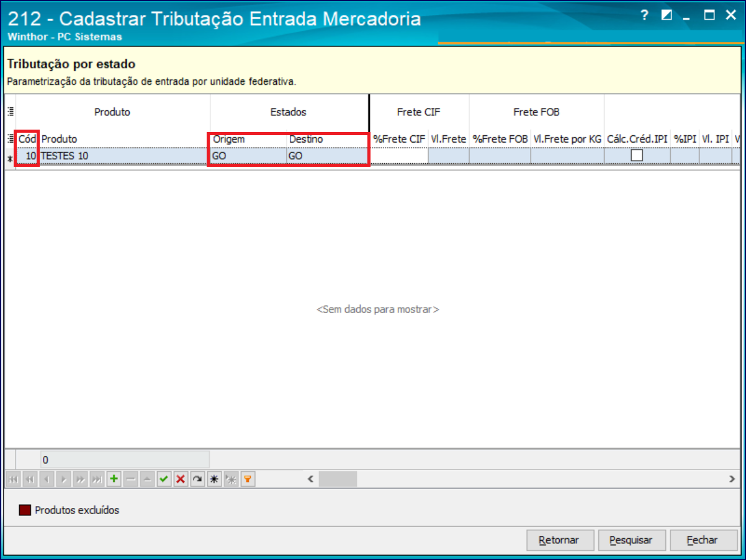Screen dimensions: 746x560
Task: Click Produto column header next to Cód
Action: (125, 139)
